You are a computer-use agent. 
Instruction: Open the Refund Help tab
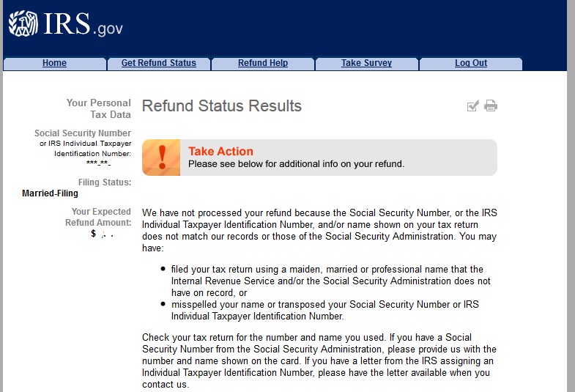click(x=262, y=64)
